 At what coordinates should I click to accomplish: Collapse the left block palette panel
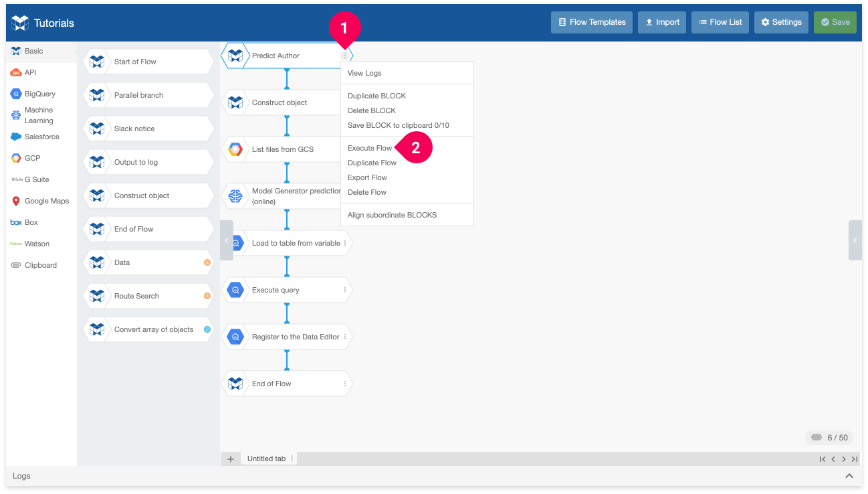pyautogui.click(x=227, y=240)
